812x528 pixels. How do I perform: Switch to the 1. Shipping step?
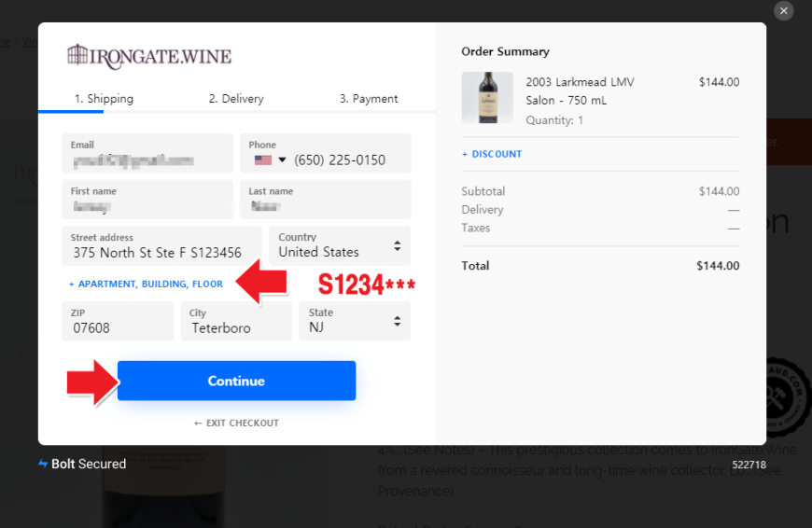(104, 99)
